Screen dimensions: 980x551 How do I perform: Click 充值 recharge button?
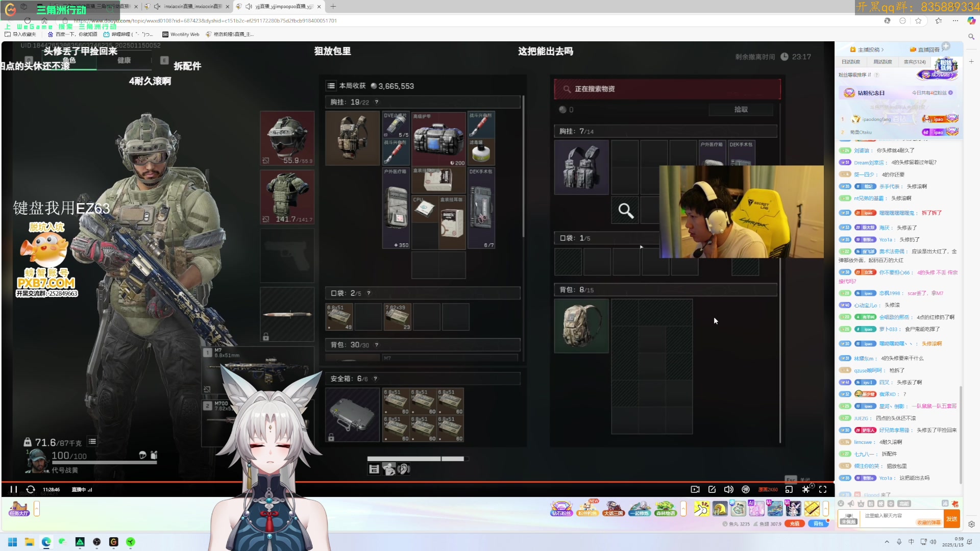point(795,523)
